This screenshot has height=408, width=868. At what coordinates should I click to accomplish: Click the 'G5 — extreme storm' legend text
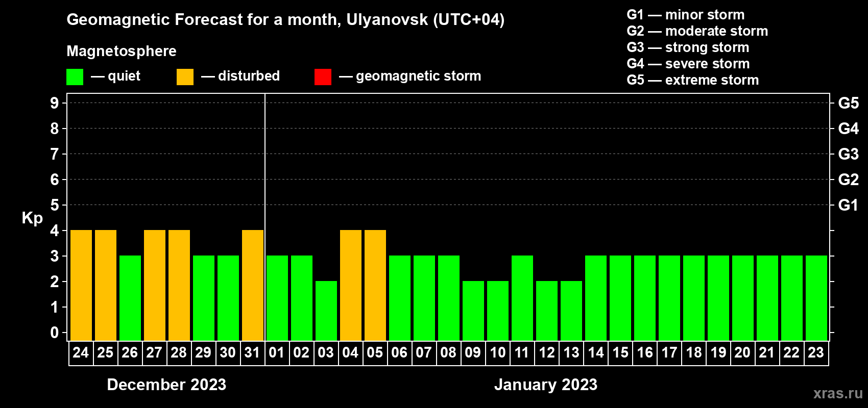pyautogui.click(x=693, y=80)
